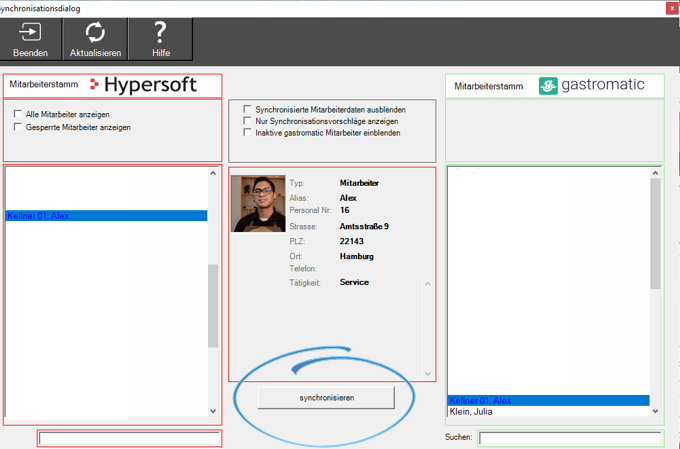The image size is (680, 449).
Task: Click the synchronisieren button
Action: 326,398
